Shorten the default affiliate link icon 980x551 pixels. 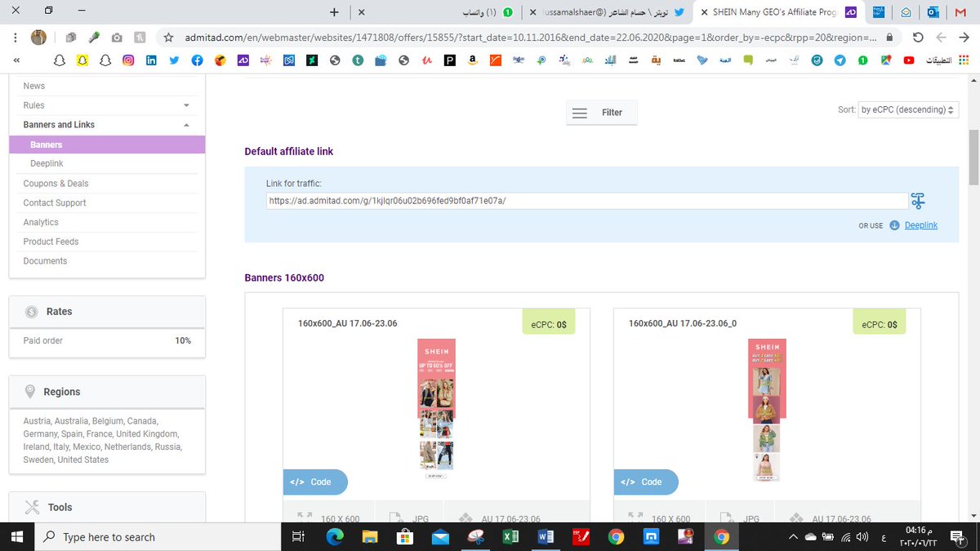click(x=917, y=201)
